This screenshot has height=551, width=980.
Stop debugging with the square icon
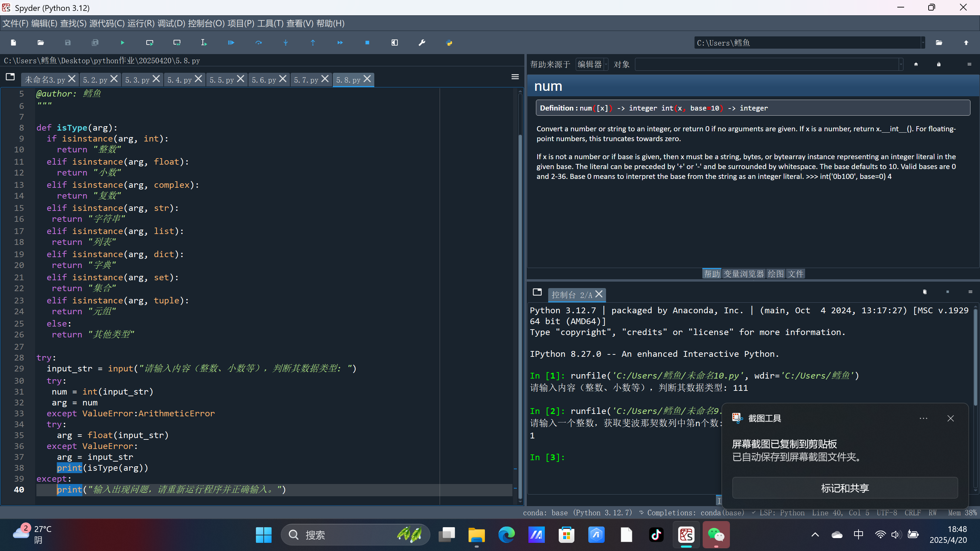pyautogui.click(x=367, y=43)
